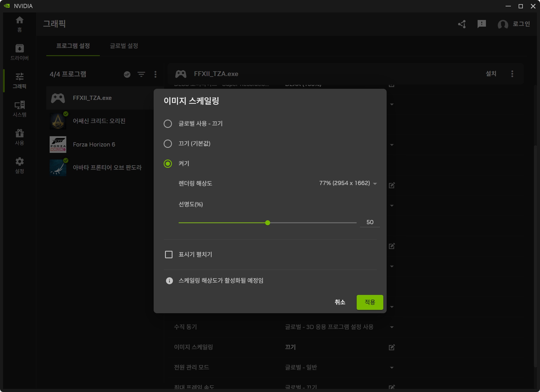This screenshot has height=392, width=540.
Task: Click the 선명도 value field showing 50
Action: (370, 222)
